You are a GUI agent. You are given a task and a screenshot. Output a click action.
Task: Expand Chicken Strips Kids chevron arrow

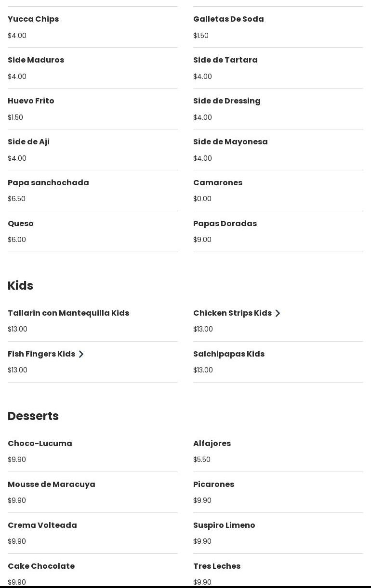tap(278, 313)
